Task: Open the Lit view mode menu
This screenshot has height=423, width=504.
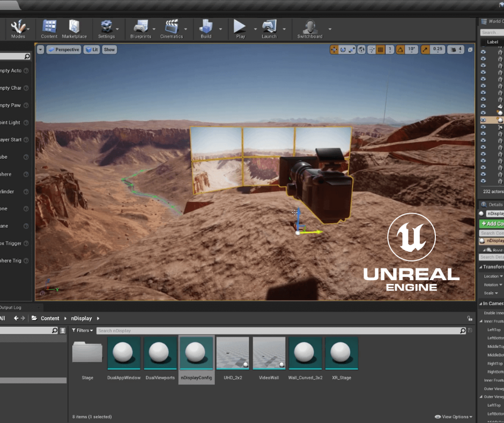Action: [x=92, y=49]
